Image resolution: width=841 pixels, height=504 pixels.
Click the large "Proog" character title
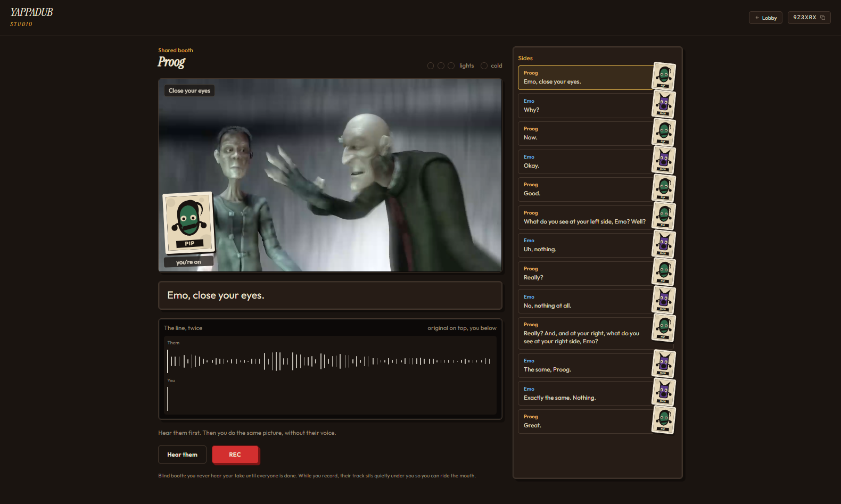171,62
